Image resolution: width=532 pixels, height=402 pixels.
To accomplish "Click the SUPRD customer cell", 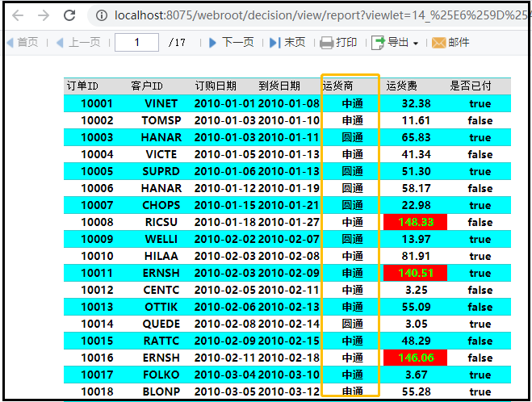I will coord(161,171).
